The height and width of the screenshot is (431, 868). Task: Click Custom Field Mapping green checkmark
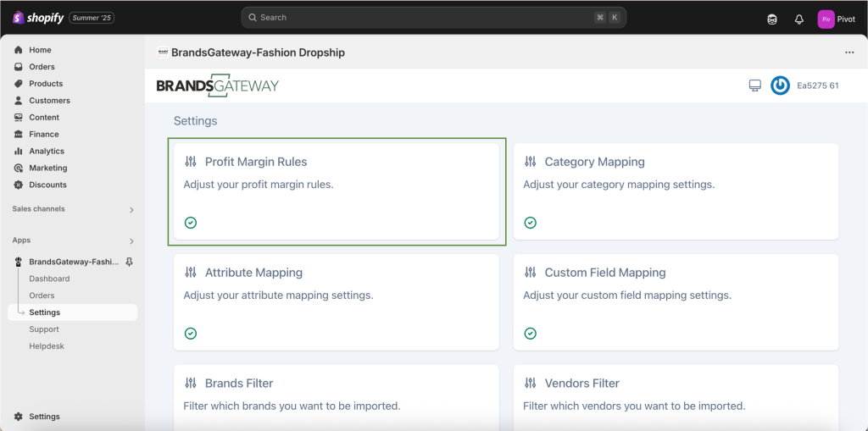(531, 333)
